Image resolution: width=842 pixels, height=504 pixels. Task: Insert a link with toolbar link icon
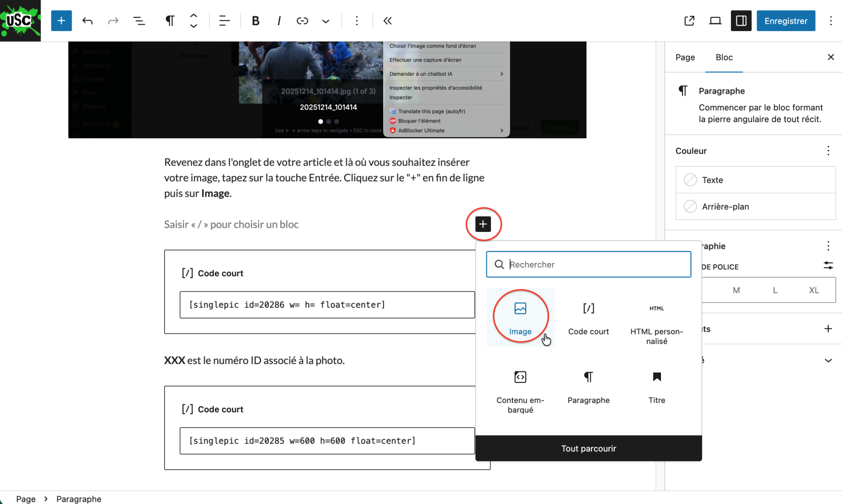302,21
